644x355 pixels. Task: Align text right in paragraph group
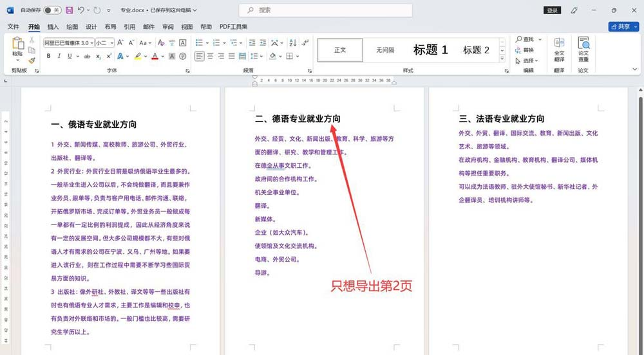point(221,56)
